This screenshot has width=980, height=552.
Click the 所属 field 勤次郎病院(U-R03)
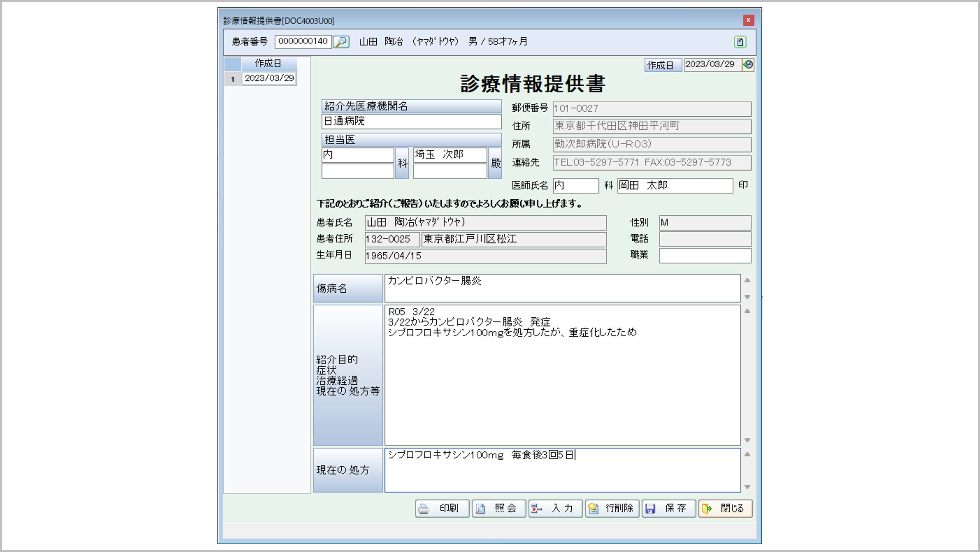pyautogui.click(x=652, y=144)
